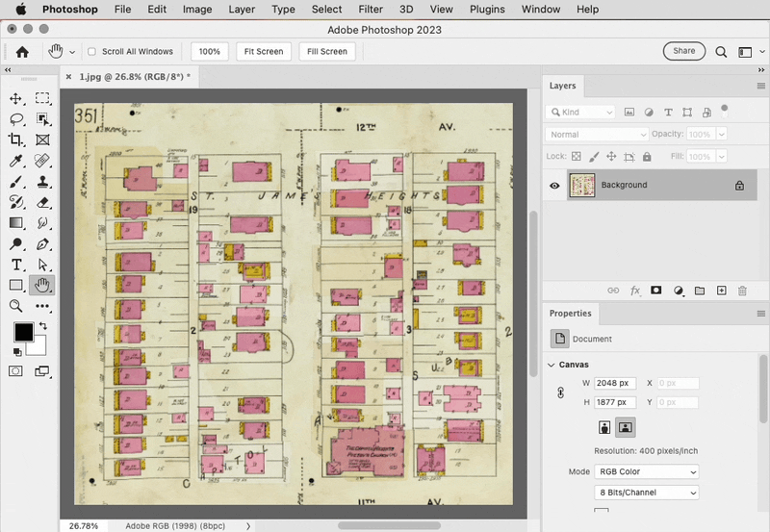Enable Scroll All Windows checkbox
This screenshot has height=532, width=770.
coord(91,52)
